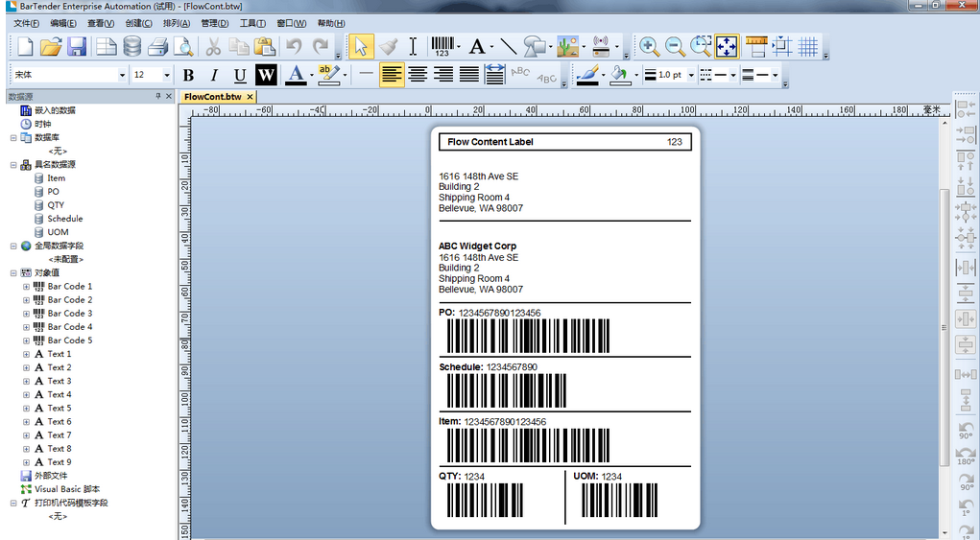Select the UOM named data source

[59, 232]
